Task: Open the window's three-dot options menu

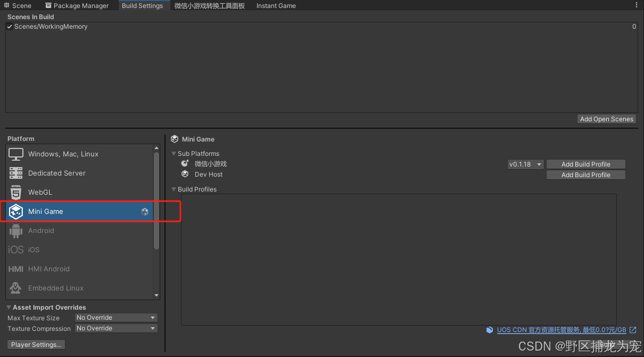Action: [x=637, y=5]
